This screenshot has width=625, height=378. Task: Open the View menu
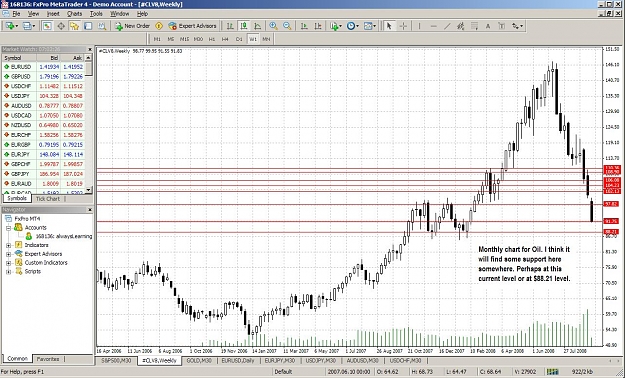tap(33, 14)
